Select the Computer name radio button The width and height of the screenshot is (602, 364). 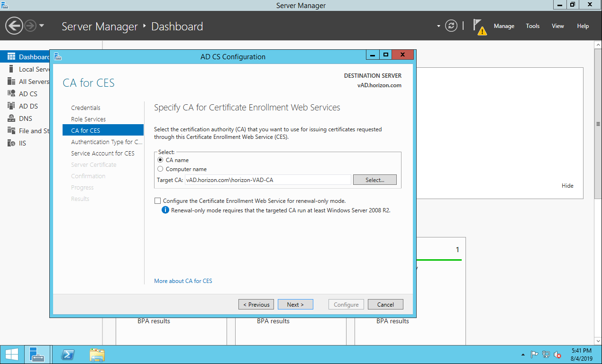click(x=160, y=169)
